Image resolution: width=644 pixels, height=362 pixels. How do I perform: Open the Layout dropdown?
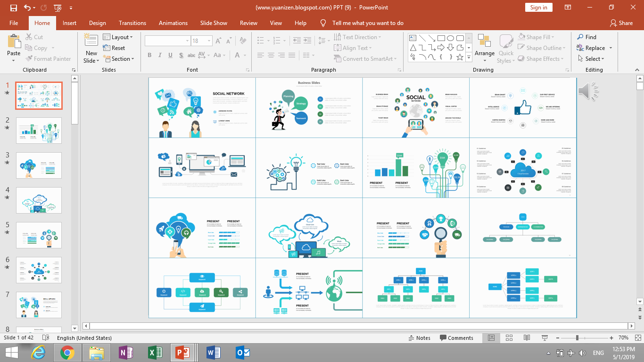coord(118,37)
